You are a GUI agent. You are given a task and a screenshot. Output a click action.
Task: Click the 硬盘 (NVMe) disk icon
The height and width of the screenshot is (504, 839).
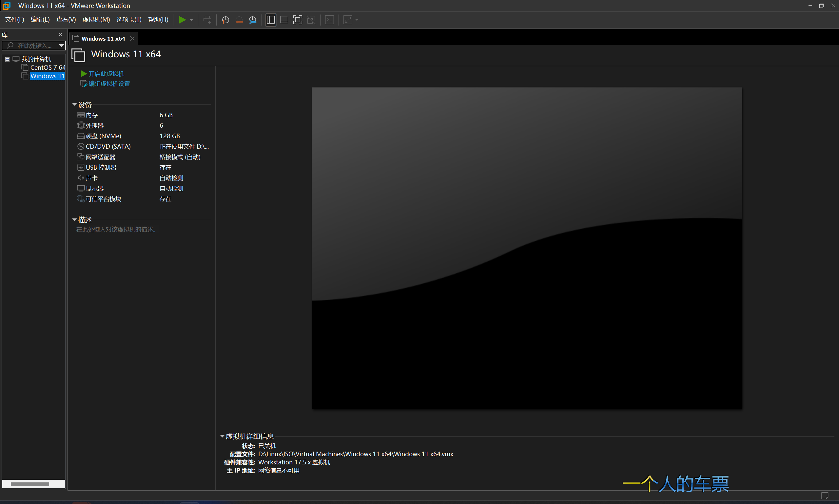coord(81,136)
